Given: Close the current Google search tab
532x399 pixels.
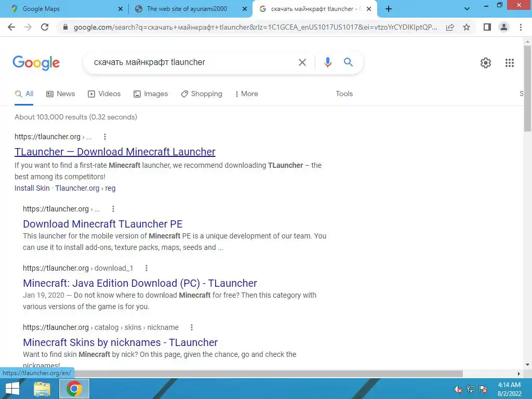Looking at the screenshot, I should 369,9.
